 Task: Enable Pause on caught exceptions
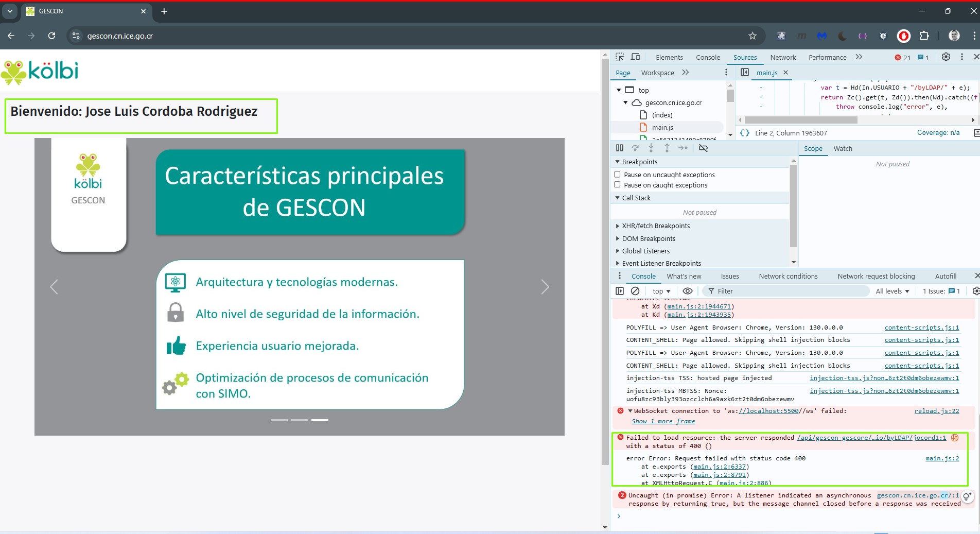(617, 185)
